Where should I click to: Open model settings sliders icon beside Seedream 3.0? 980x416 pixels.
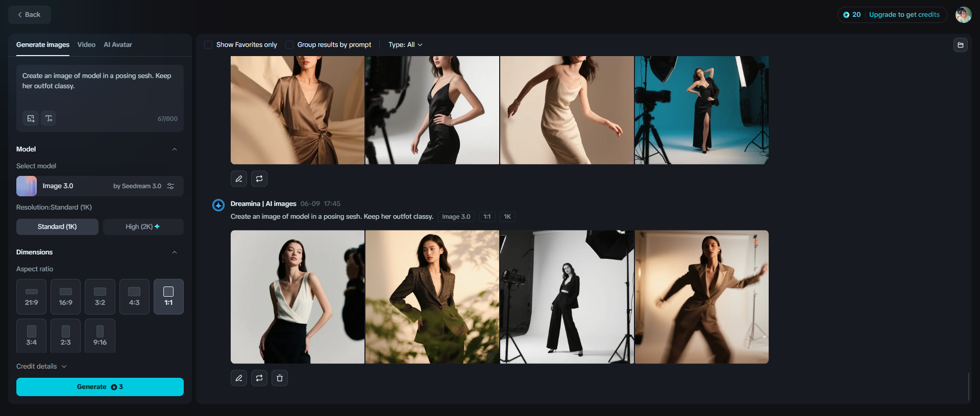(170, 186)
